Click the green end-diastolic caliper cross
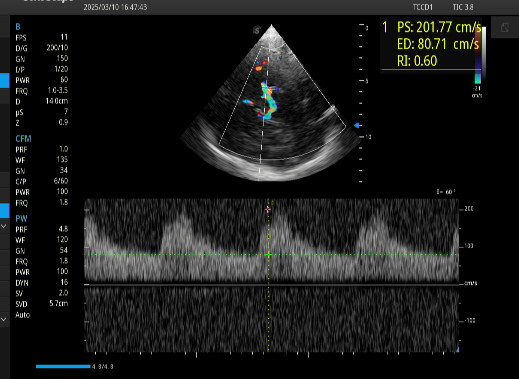The width and height of the screenshot is (519, 379). [x=269, y=255]
